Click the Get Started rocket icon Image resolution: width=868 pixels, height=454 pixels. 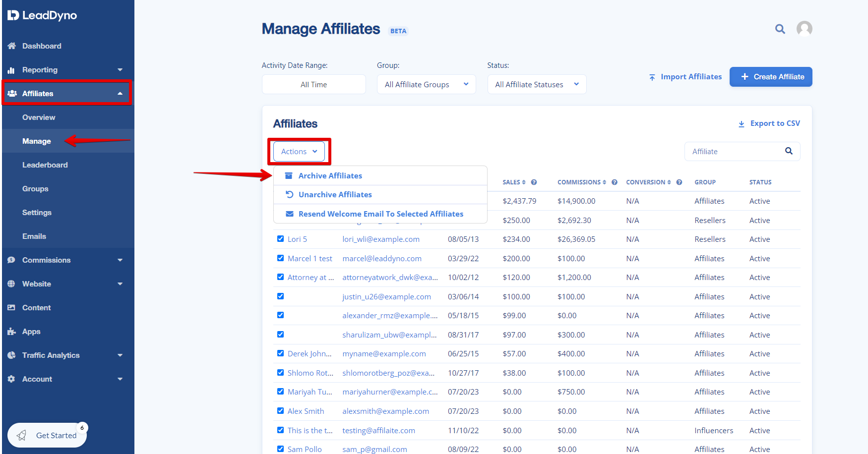(x=21, y=436)
